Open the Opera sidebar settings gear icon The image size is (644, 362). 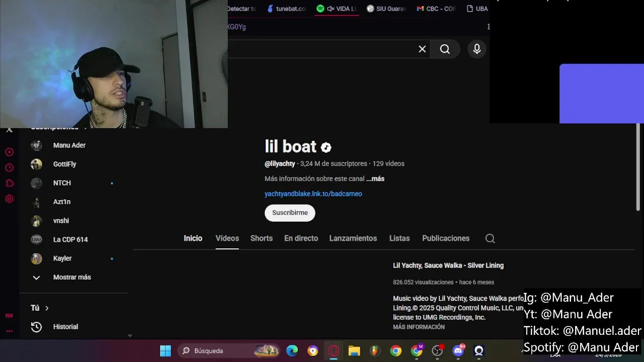9,199
